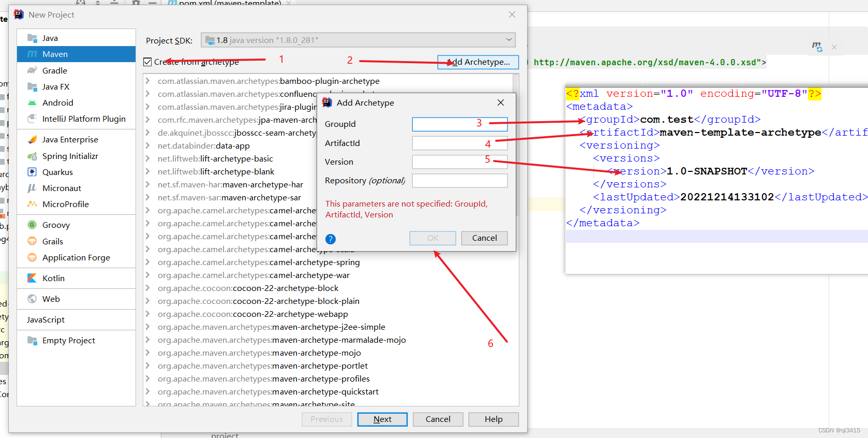The image size is (868, 438).
Task: Select the Web project type label
Action: pos(51,299)
